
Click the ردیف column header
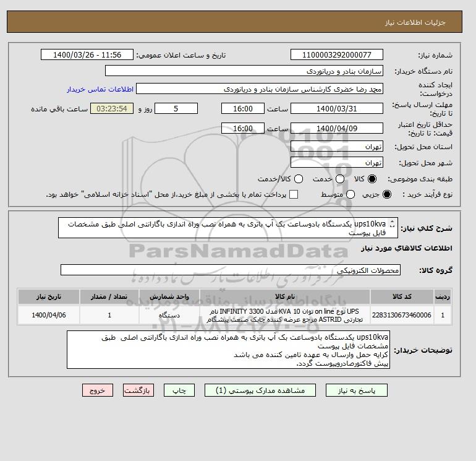pyautogui.click(x=443, y=296)
